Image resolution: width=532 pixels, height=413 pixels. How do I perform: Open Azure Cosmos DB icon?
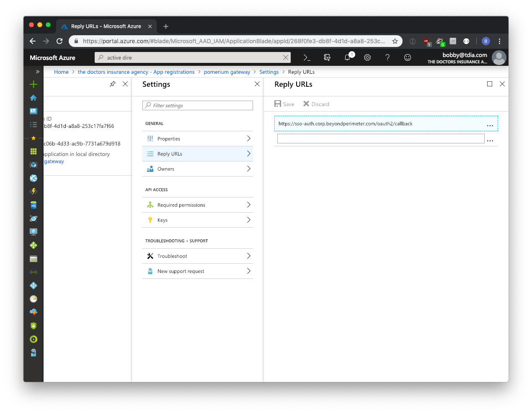(34, 218)
